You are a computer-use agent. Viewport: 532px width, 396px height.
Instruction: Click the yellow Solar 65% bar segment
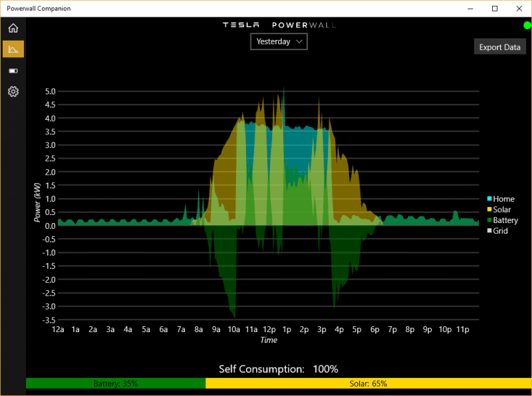tap(368, 383)
